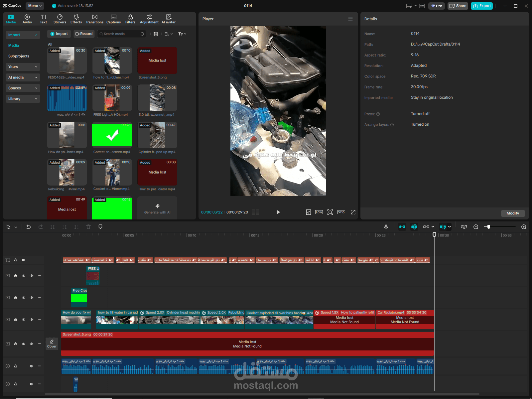Click the Modify button in Details panel
This screenshot has width=532, height=399.
point(513,213)
